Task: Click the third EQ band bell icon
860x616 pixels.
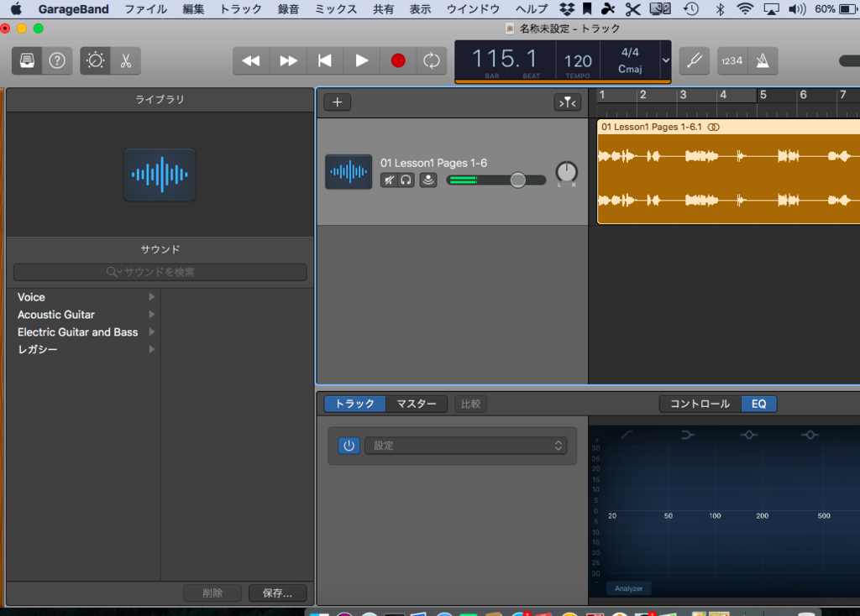Action: click(x=748, y=435)
